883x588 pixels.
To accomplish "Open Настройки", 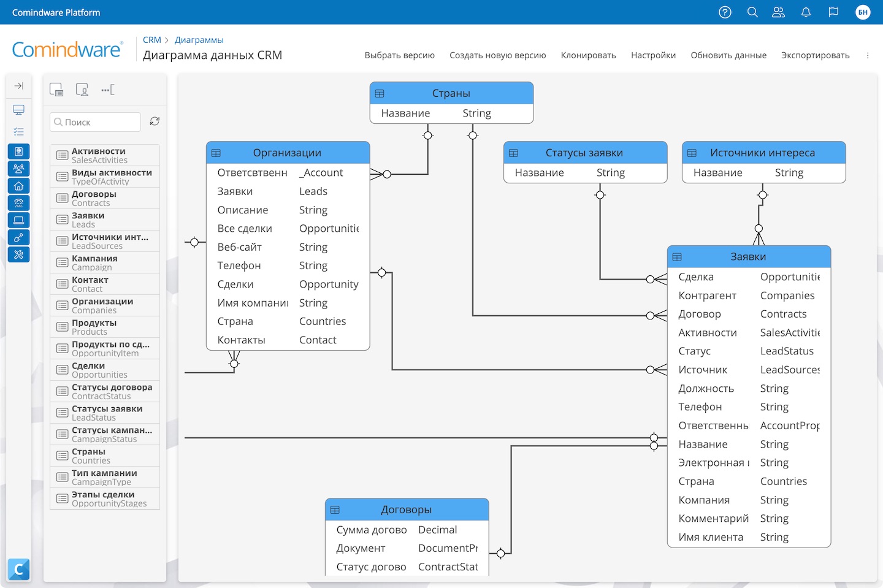I will point(654,55).
